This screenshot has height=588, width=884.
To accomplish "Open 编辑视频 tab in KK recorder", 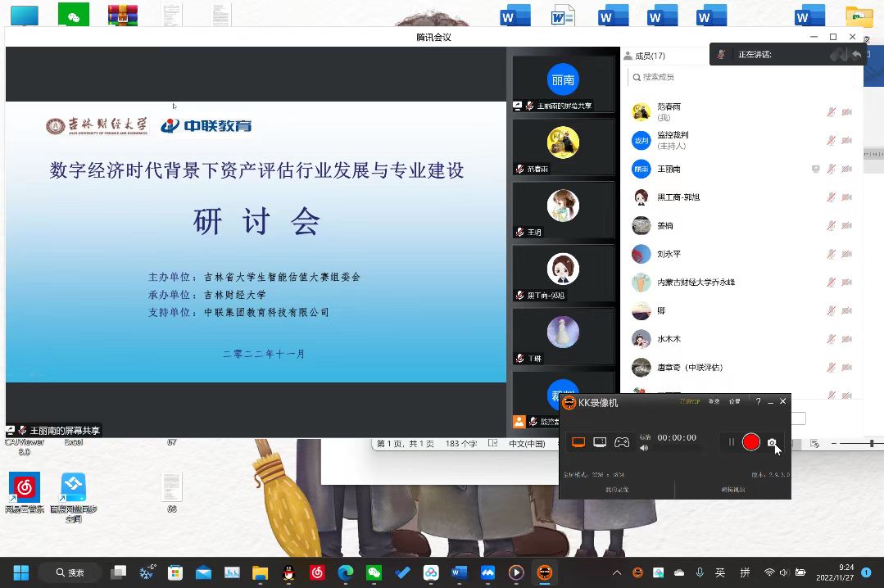I will [732, 490].
